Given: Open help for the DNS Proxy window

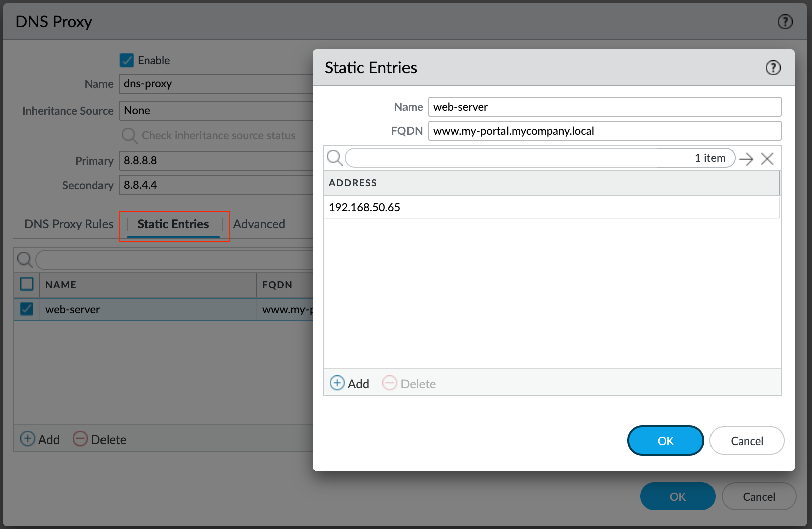Looking at the screenshot, I should [x=785, y=22].
